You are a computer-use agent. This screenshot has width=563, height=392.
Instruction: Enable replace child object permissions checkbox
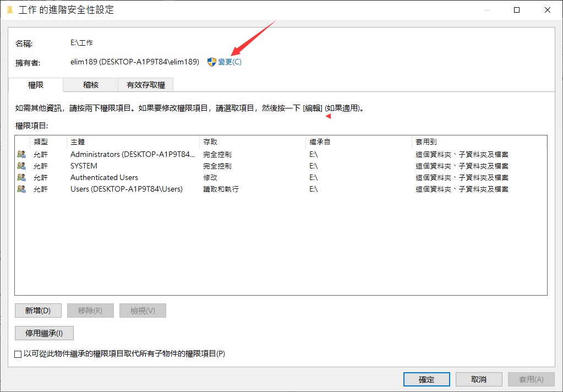coord(18,354)
